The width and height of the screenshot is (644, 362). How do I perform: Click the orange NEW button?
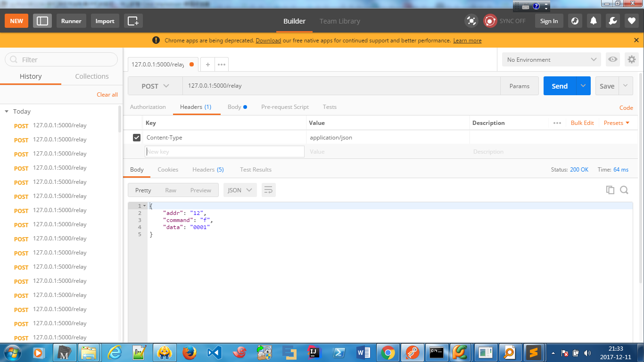(17, 21)
